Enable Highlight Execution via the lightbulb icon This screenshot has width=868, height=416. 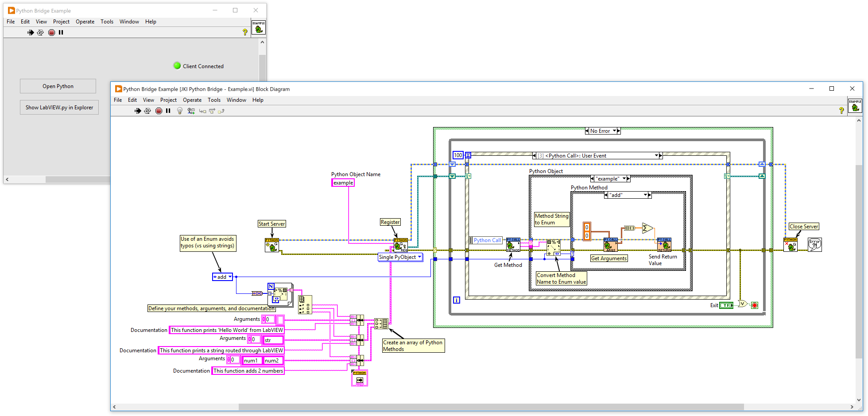179,111
